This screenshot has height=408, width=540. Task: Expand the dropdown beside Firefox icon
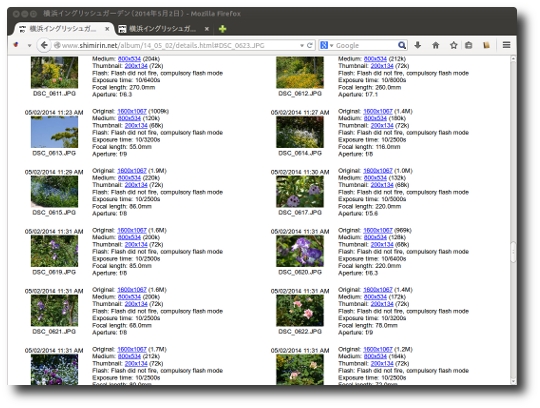29,45
